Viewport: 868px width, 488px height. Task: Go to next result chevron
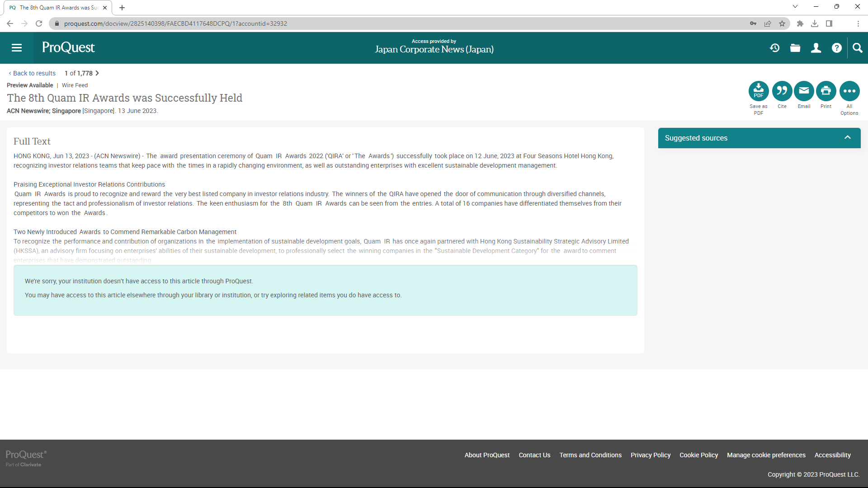pos(97,73)
